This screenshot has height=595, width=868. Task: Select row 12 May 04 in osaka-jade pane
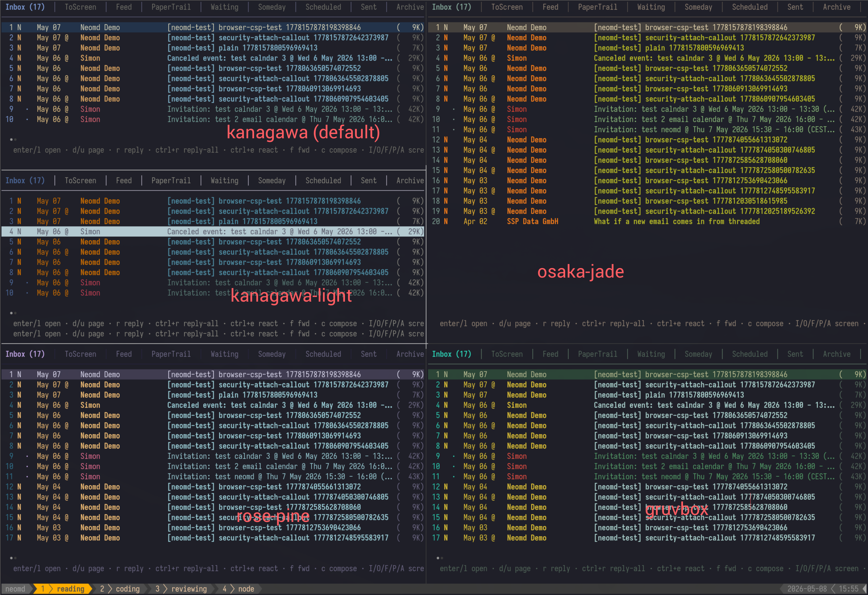click(647, 140)
